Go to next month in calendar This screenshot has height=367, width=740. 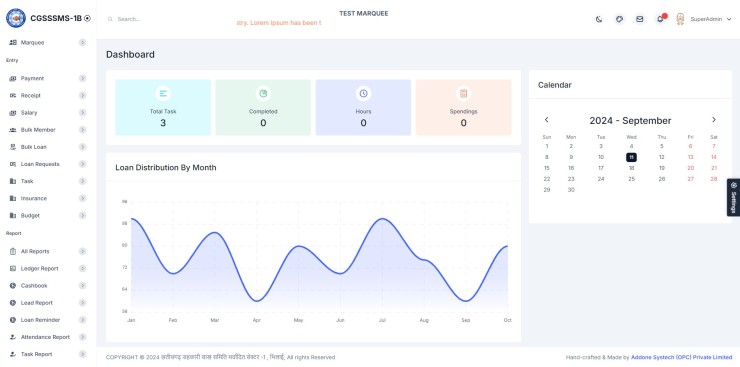[x=714, y=120]
